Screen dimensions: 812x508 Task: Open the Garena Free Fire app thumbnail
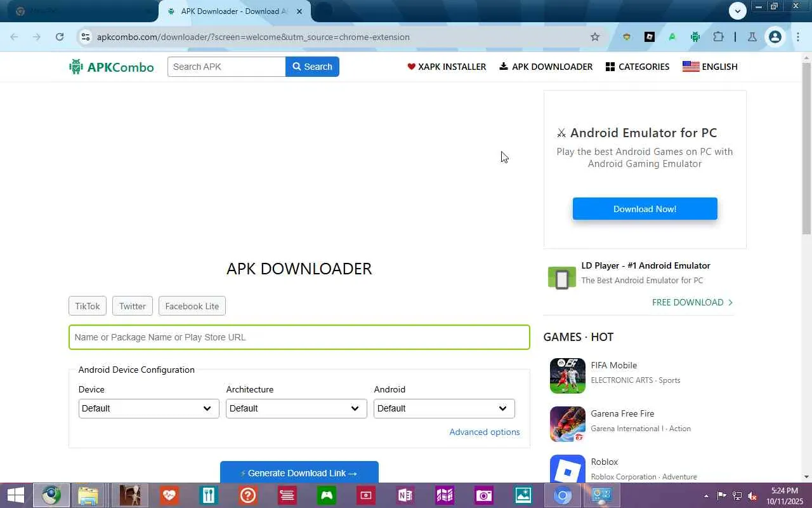click(568, 424)
